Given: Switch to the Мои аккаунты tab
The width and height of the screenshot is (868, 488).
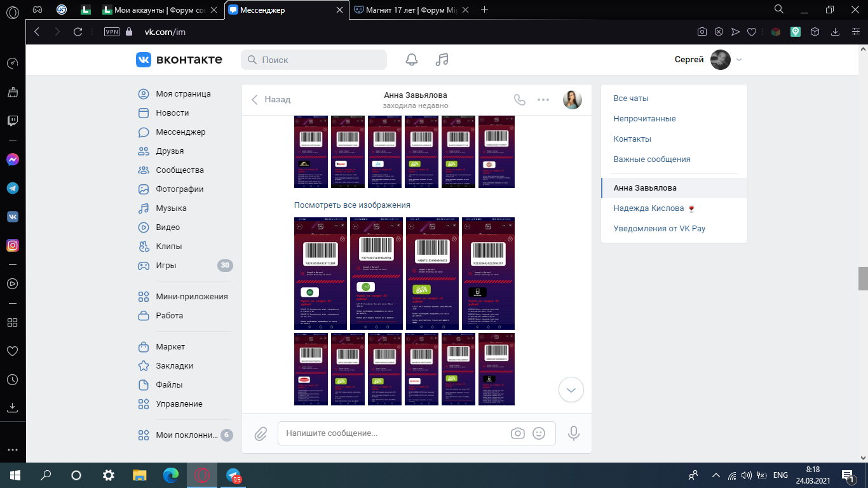Looking at the screenshot, I should click(161, 10).
